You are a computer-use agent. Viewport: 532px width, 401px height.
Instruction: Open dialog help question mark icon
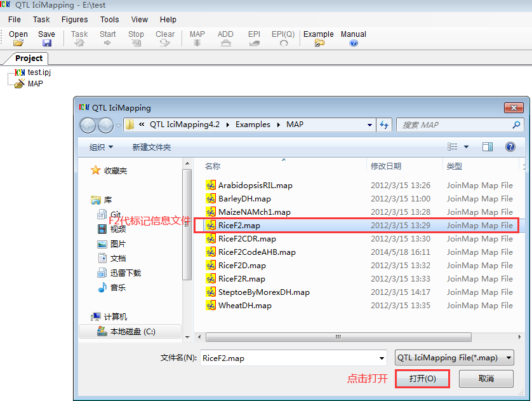[510, 147]
